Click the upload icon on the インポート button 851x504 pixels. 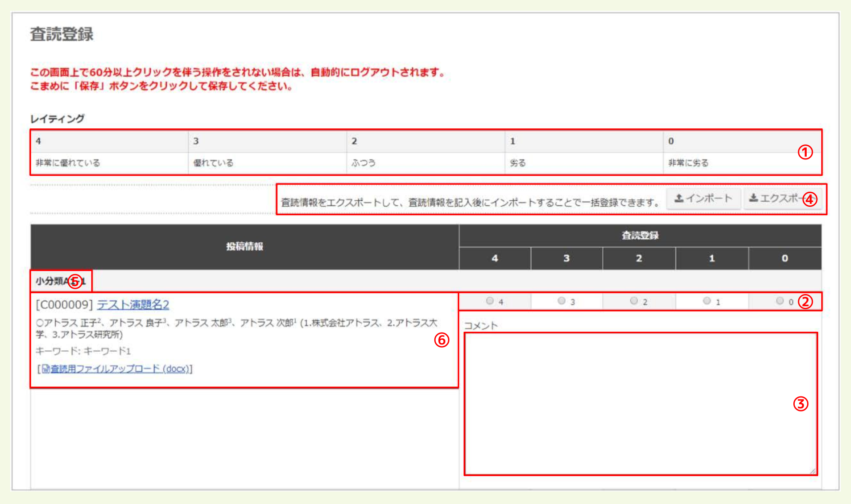pos(679,198)
